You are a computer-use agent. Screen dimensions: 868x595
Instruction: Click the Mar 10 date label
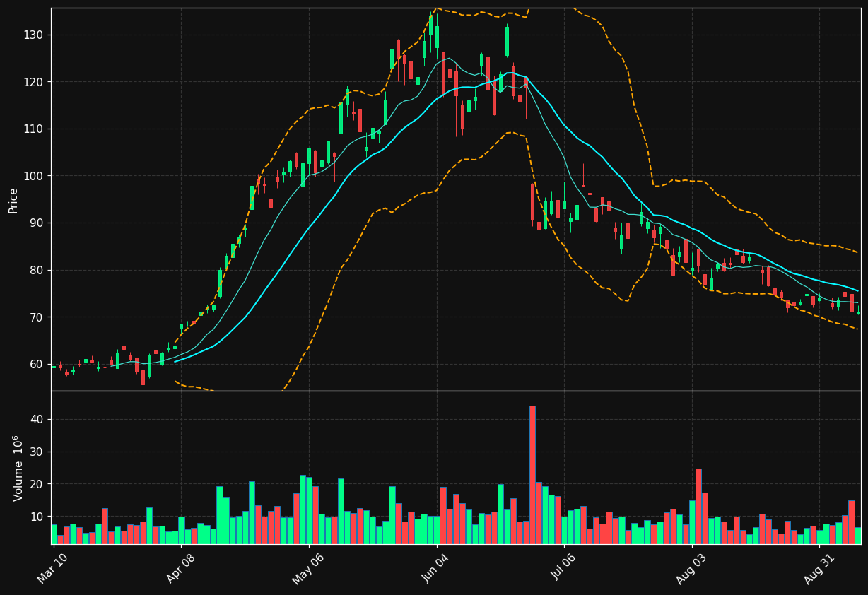click(53, 569)
